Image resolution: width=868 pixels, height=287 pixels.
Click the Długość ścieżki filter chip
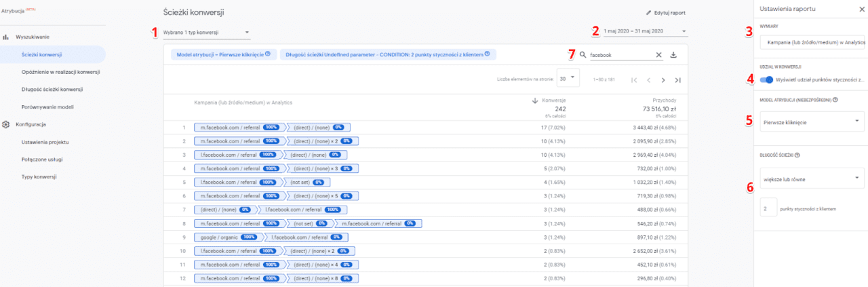pos(387,54)
